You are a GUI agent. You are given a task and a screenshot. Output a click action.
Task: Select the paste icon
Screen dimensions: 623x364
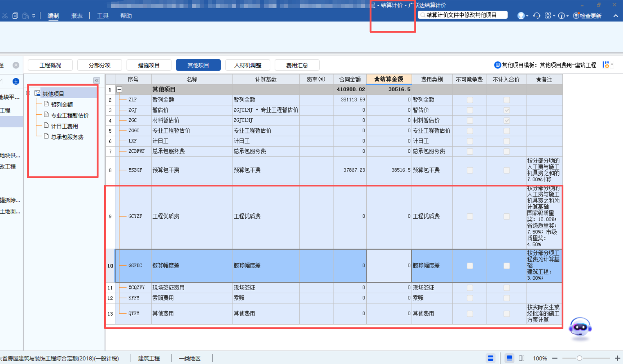pos(25,15)
